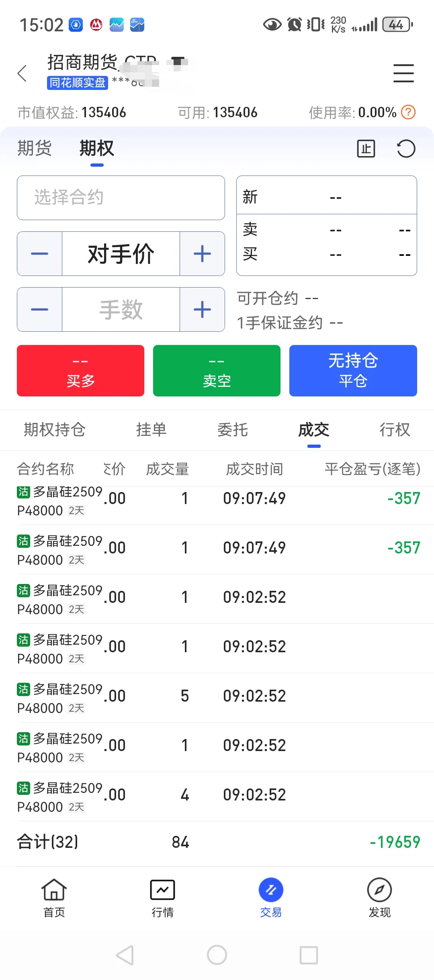The height and width of the screenshot is (980, 434).
Task: Open the 期权持仓 tab
Action: pos(55,430)
